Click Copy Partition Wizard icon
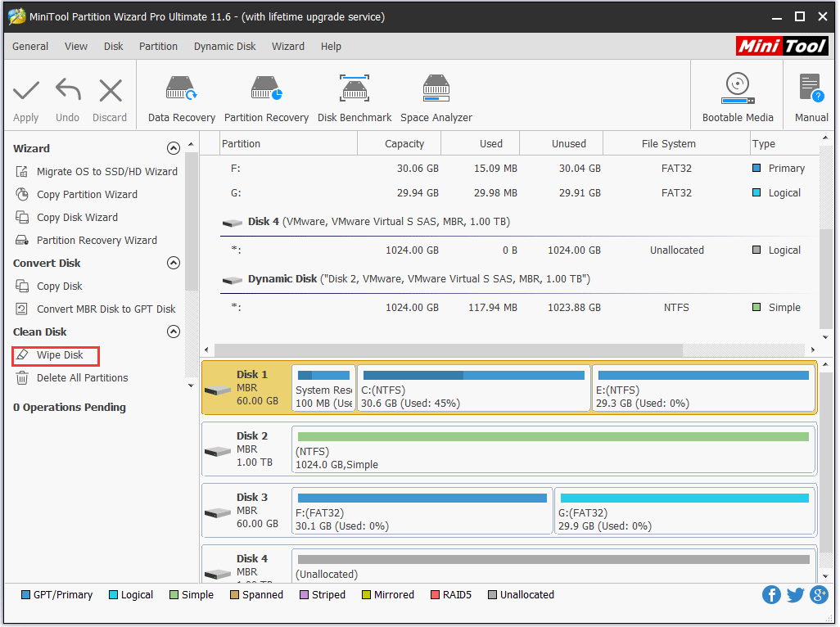Screen dimensions: 840x627 [x=22, y=194]
